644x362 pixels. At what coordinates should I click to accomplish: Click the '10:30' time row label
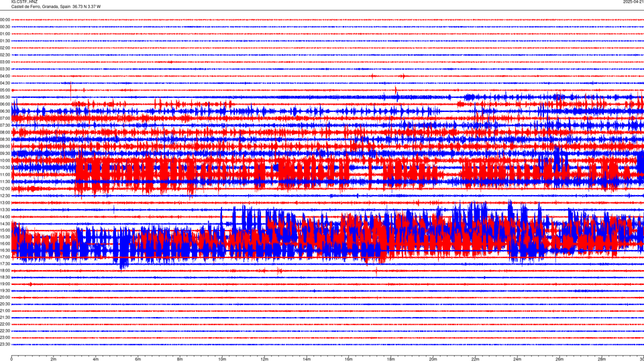(x=5, y=168)
